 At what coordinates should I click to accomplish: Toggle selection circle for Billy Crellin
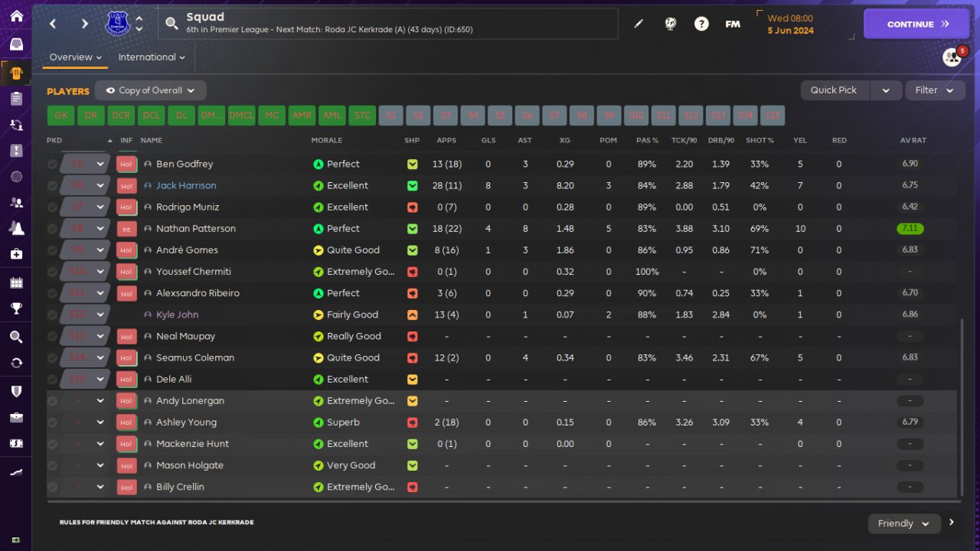point(52,487)
